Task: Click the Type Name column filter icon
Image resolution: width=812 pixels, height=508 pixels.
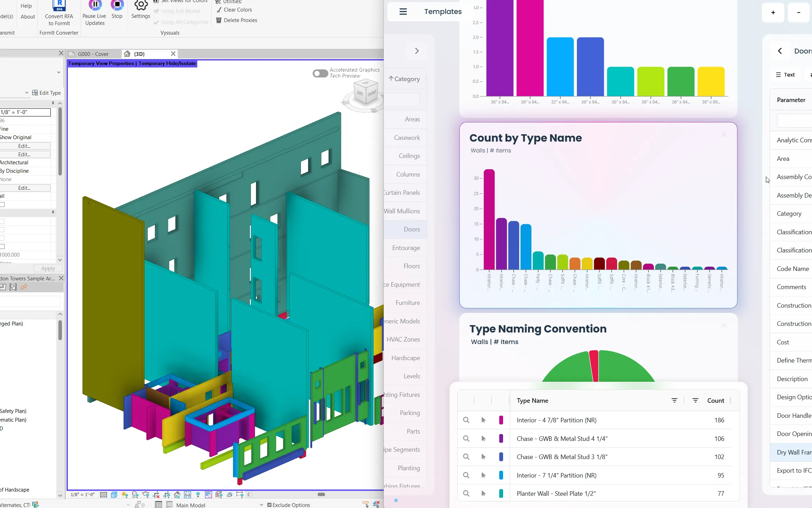Action: click(x=674, y=400)
